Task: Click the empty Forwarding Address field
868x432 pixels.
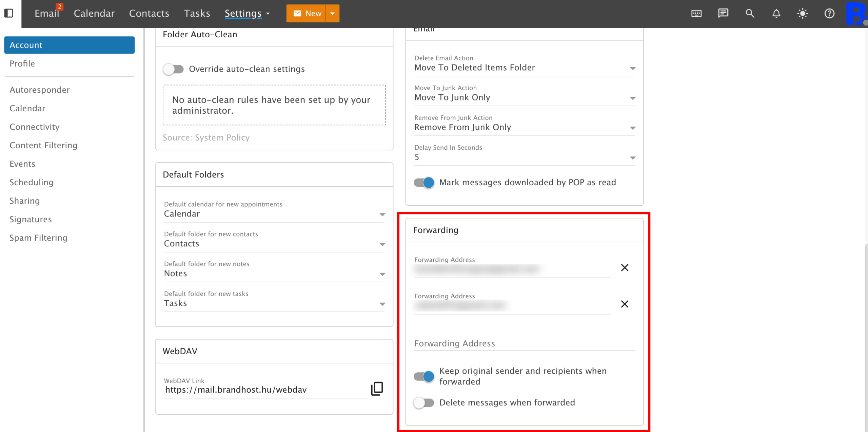Action: pos(524,343)
